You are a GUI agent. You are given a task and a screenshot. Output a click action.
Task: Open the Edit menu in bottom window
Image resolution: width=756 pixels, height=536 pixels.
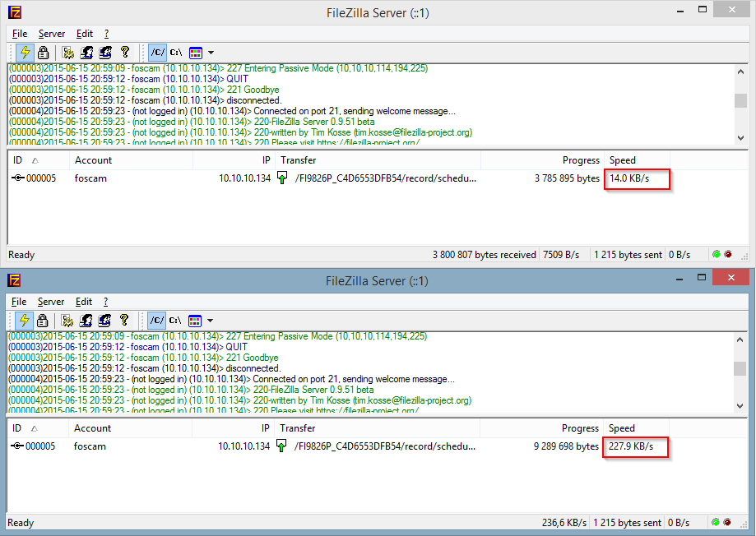click(x=83, y=302)
